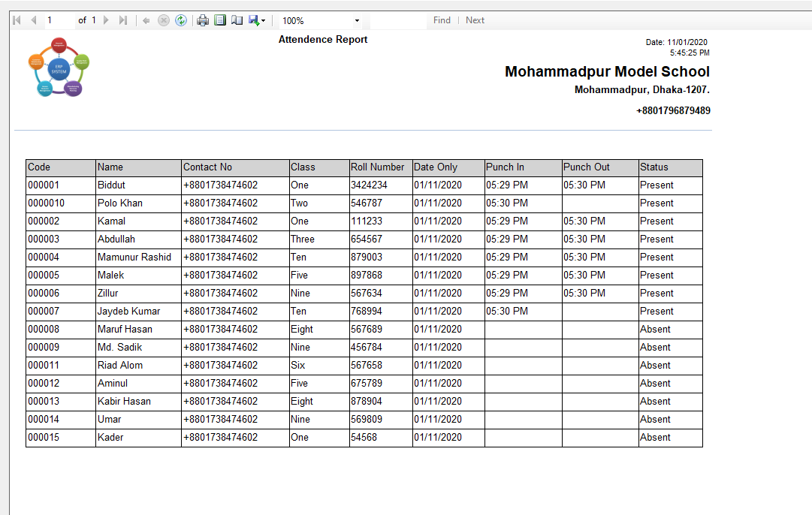Open page setup dialog
This screenshot has width=812, height=515.
click(237, 20)
